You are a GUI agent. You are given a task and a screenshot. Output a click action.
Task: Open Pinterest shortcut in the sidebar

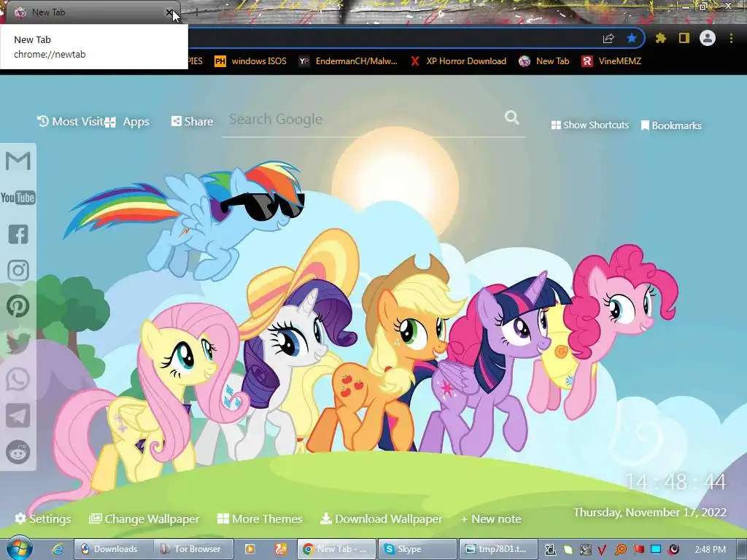coord(18,306)
